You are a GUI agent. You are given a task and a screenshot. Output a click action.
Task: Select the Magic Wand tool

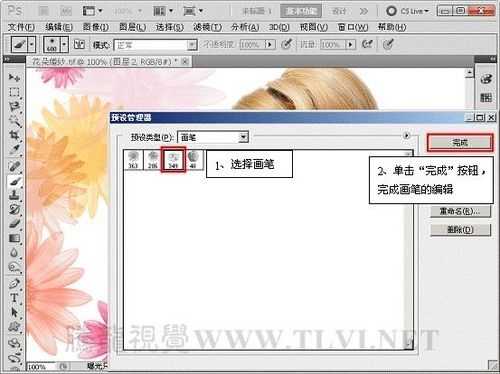point(14,121)
